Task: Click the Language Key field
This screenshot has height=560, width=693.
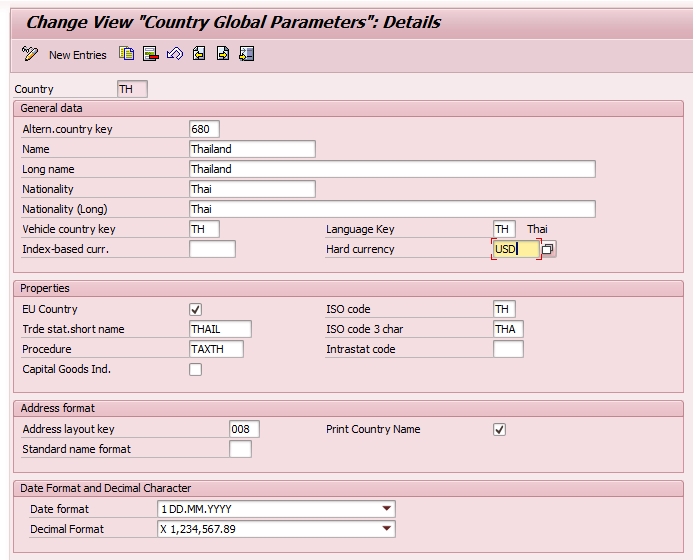Action: (x=504, y=229)
